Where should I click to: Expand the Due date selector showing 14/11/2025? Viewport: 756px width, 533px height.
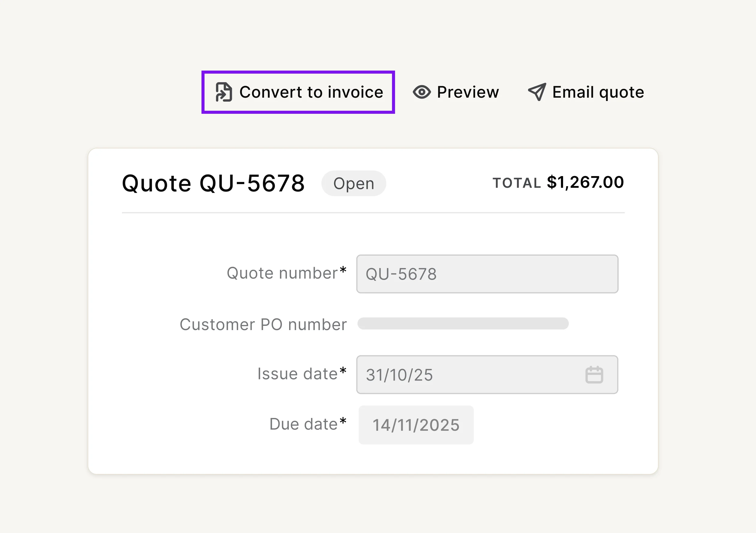click(415, 425)
